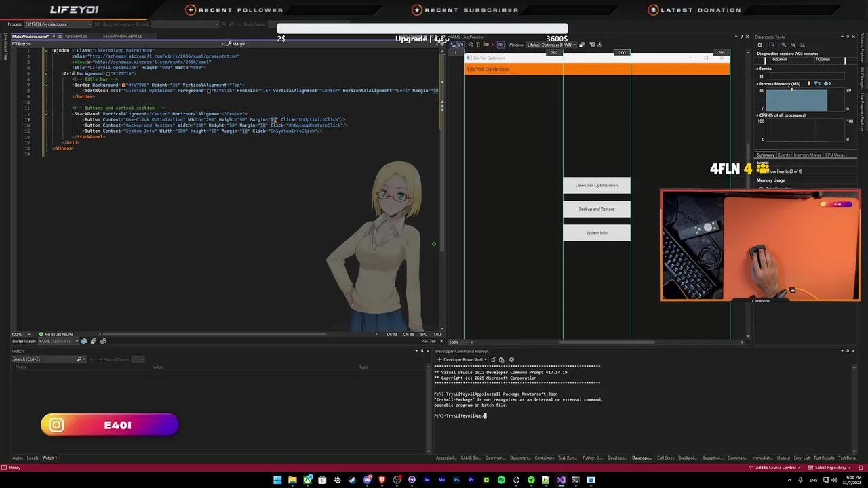Collapse the Events section in Diagnostic Tools
Viewport: 868px width, 488px height.
tap(758, 69)
